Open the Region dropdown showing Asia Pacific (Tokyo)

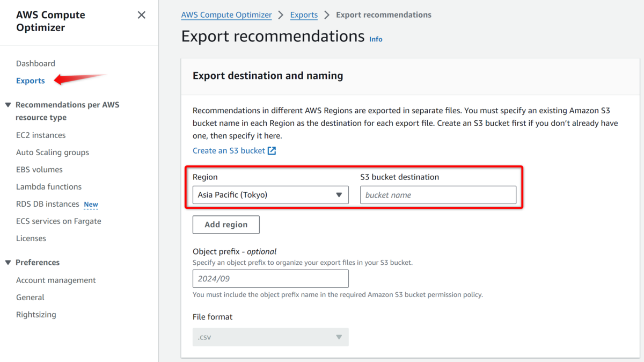[x=270, y=195]
